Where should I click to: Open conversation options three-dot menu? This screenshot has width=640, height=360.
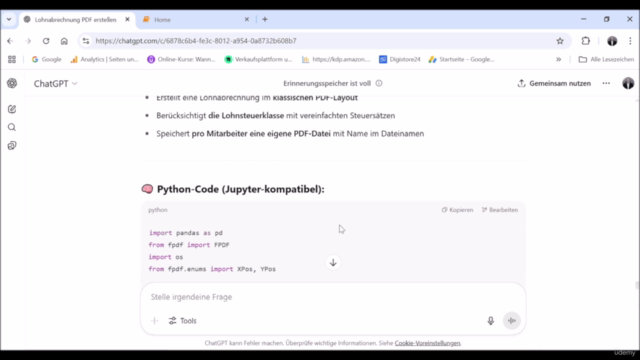point(606,83)
